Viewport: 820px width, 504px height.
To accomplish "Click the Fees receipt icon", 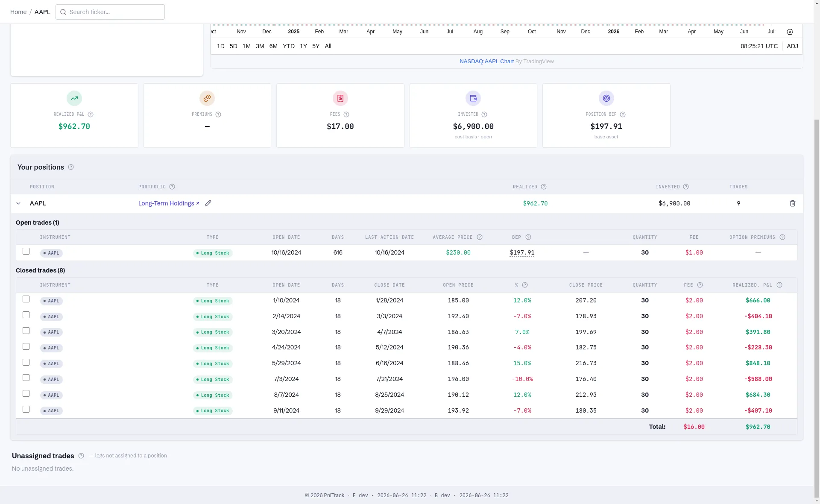I will tap(340, 98).
